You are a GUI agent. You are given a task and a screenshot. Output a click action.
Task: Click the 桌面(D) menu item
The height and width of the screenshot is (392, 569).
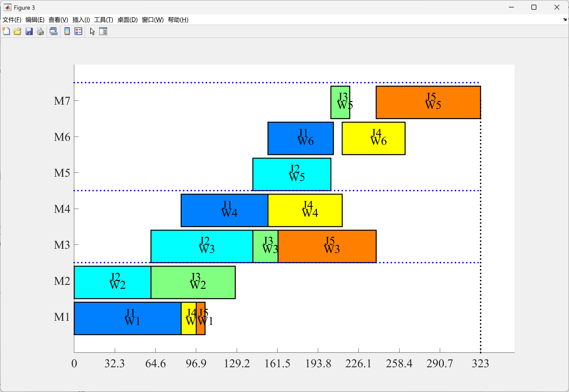tap(127, 20)
